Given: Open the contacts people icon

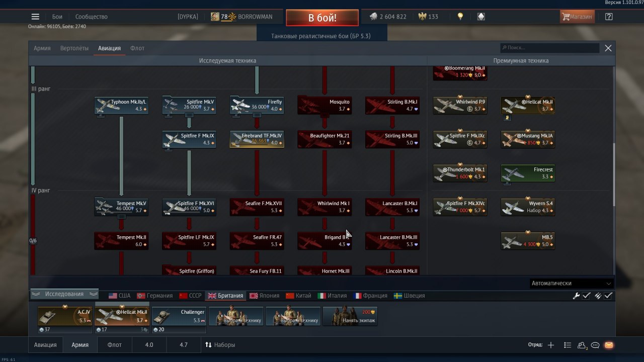Looking at the screenshot, I should point(582,345).
